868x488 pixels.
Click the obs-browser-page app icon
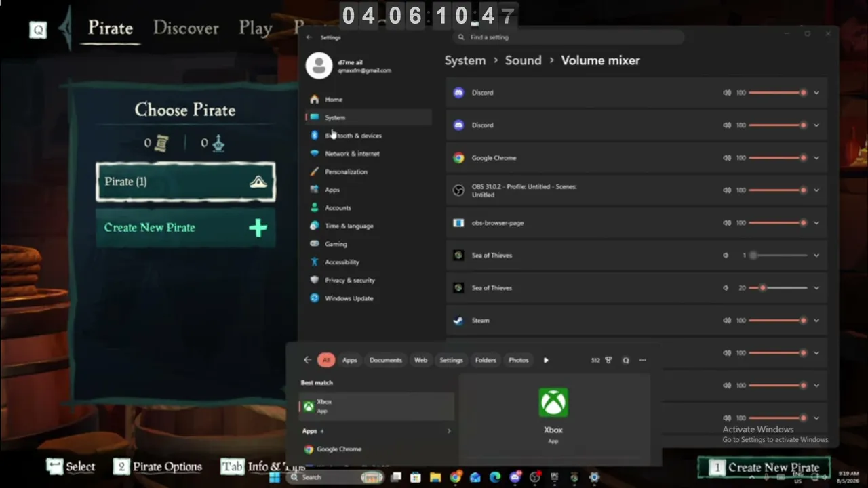[x=458, y=223]
